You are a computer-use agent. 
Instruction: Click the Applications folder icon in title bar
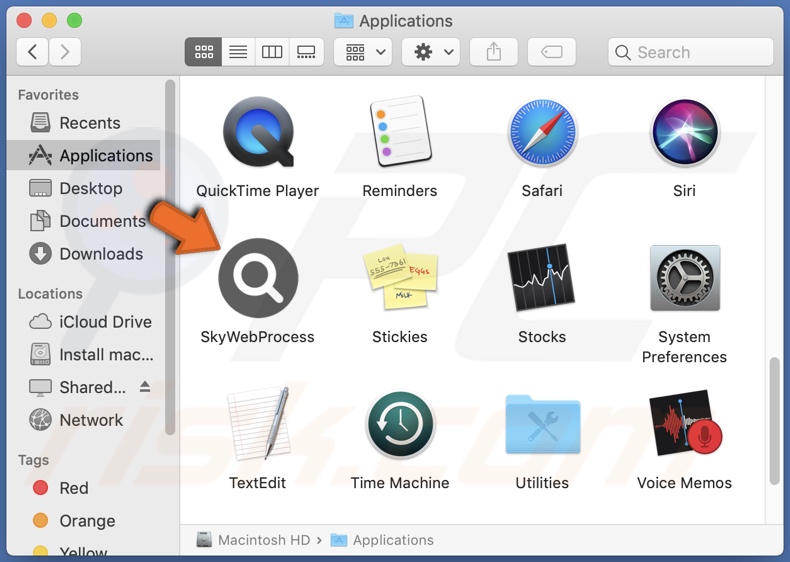[344, 21]
